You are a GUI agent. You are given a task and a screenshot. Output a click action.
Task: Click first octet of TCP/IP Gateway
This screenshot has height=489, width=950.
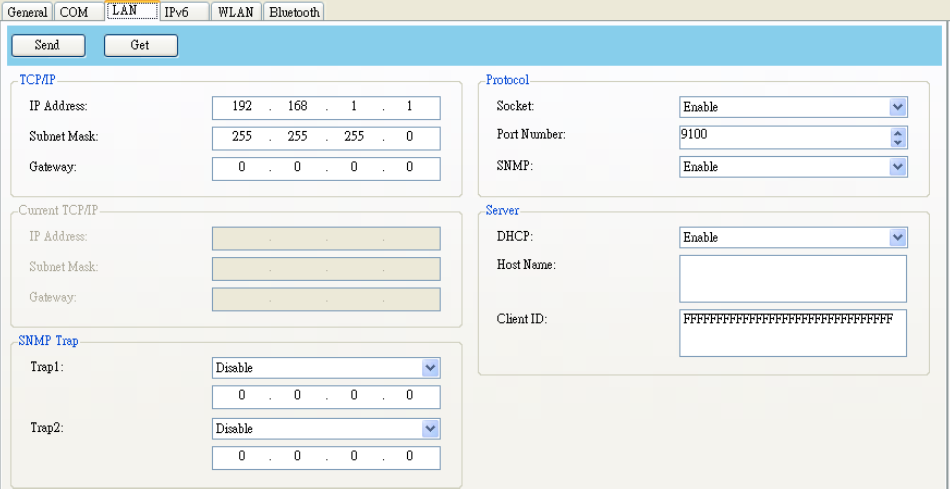pyautogui.click(x=242, y=167)
